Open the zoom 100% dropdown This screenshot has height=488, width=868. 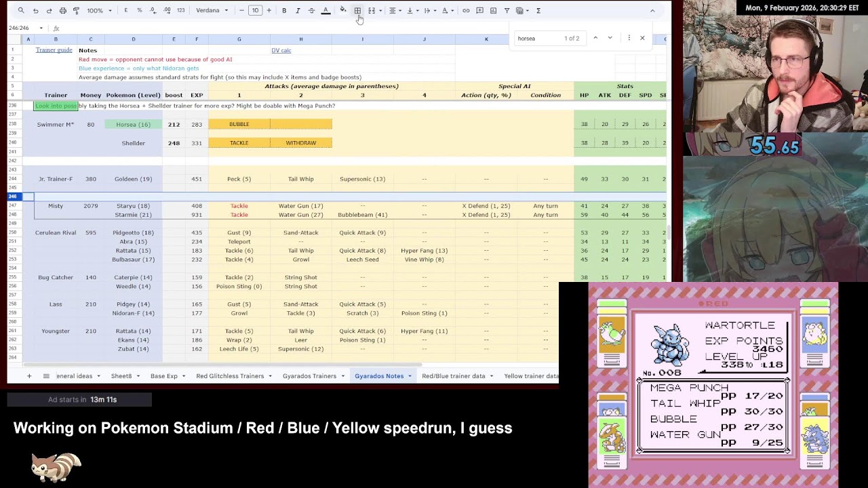point(99,11)
